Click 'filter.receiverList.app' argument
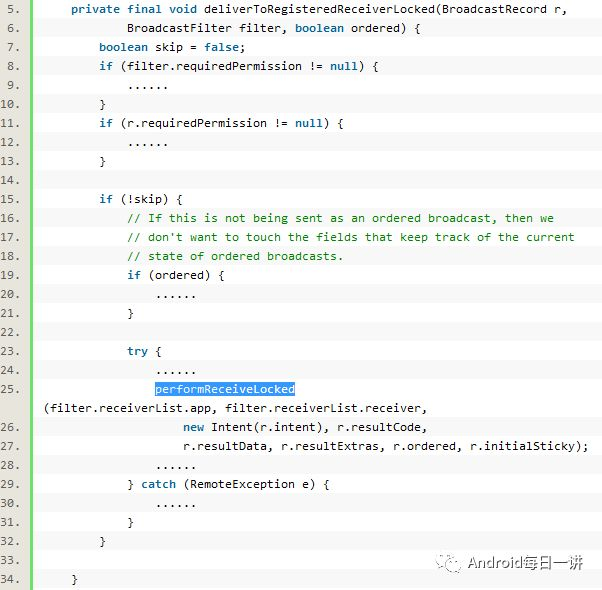 coord(131,408)
